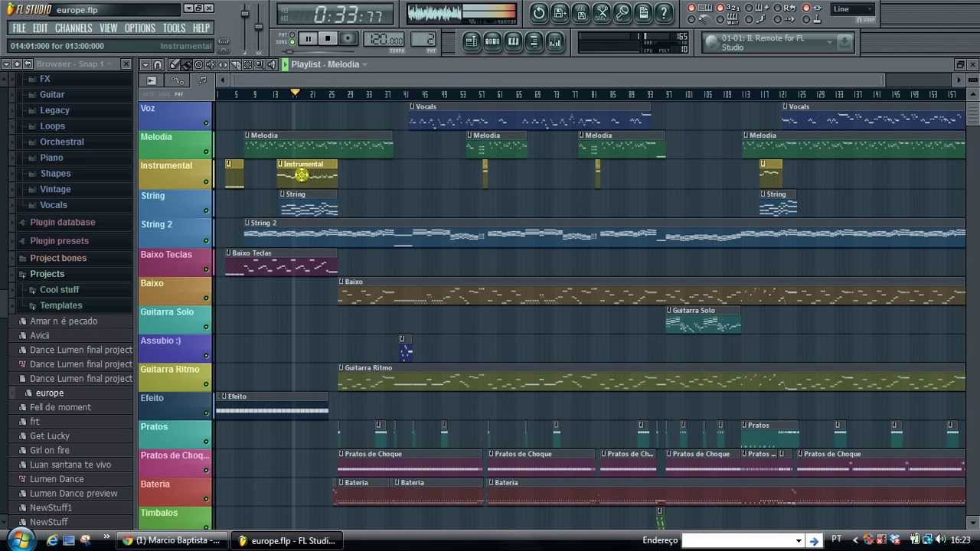The image size is (980, 551).
Task: Open the question mark help icon
Action: (663, 13)
